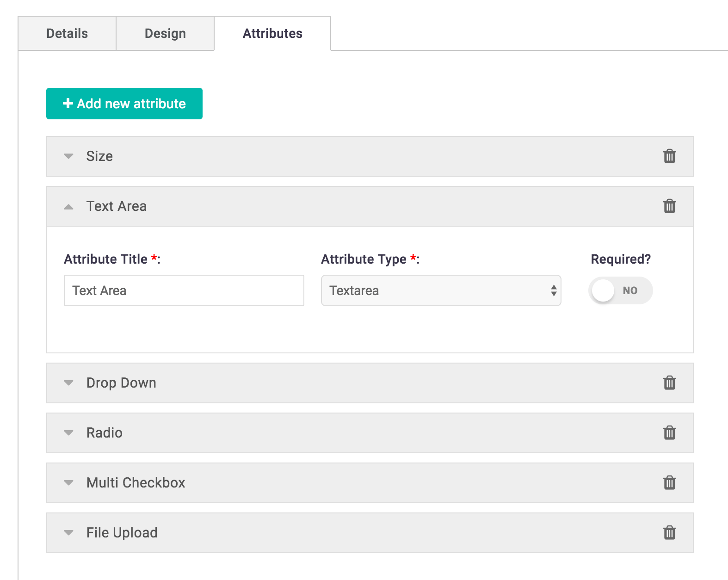Select the Attributes tab
The width and height of the screenshot is (728, 580).
(272, 33)
